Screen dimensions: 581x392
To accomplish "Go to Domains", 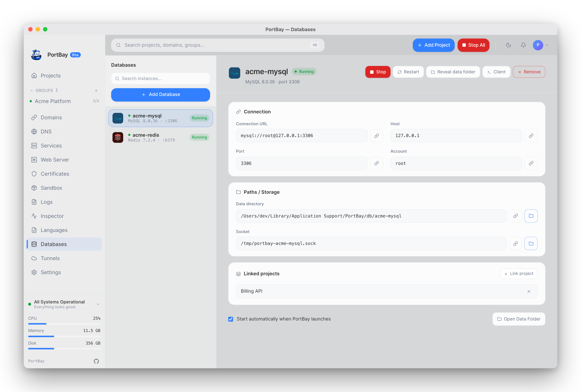I will pyautogui.click(x=64, y=117).
